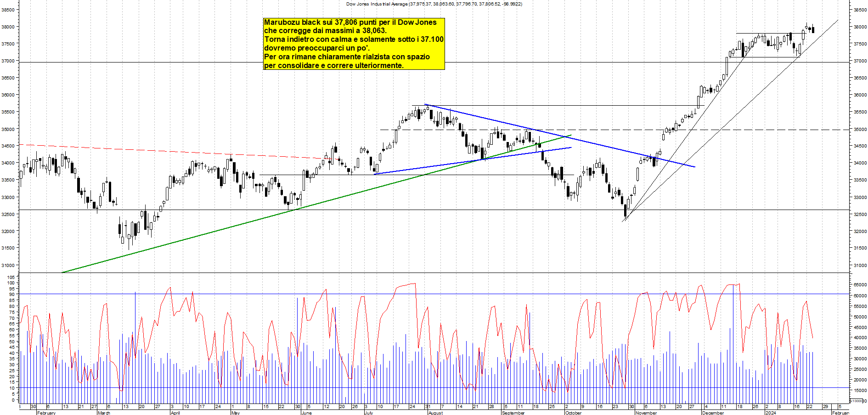Click the August month label

tap(435, 413)
